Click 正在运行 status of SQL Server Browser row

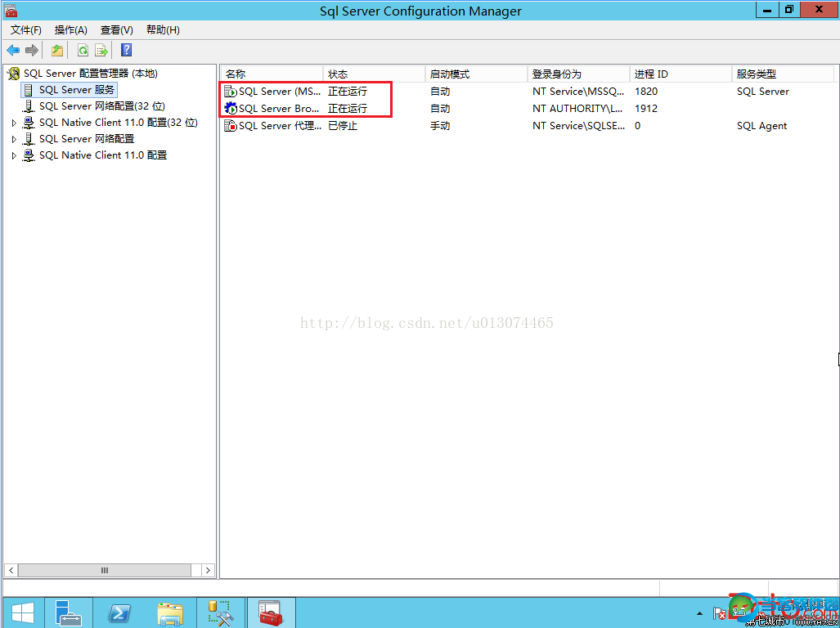click(348, 109)
